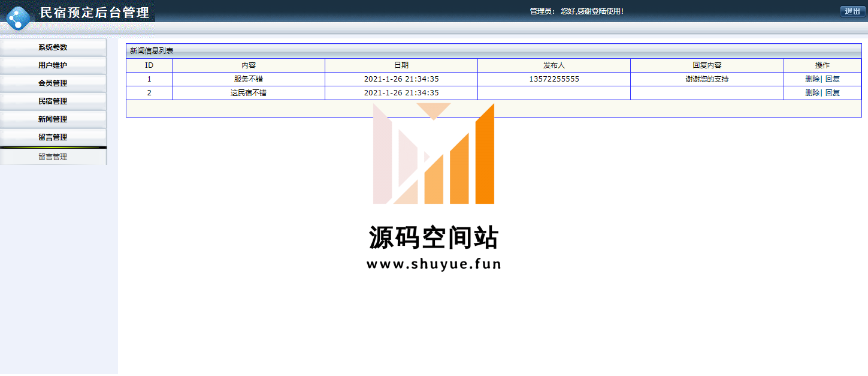Reply to the 这民宿不错 message via 回复
Screen dimensions: 868x376
coord(833,93)
